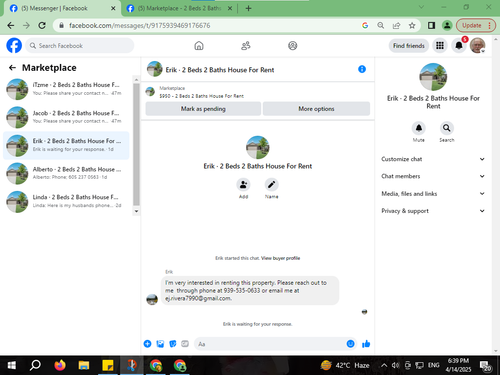Viewport: 500px width, 375px height.
Task: Click the Chrome address bar URL
Action: (x=140, y=25)
